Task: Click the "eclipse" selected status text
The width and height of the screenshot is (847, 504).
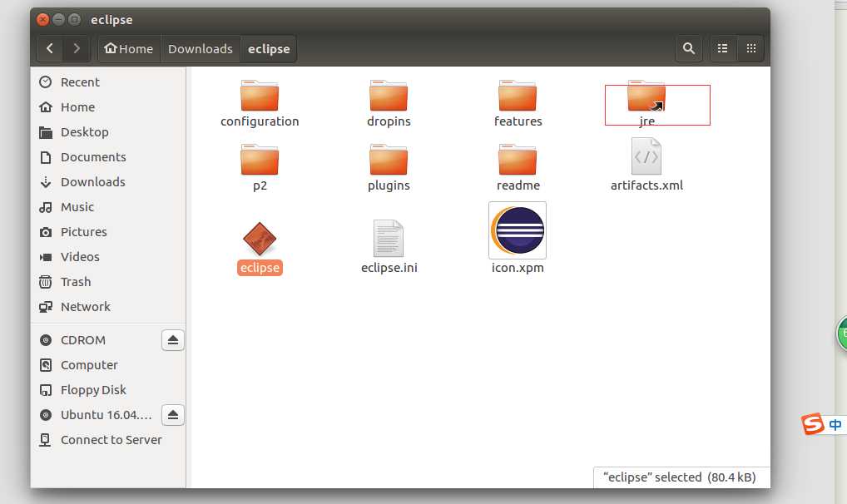Action: [679, 477]
